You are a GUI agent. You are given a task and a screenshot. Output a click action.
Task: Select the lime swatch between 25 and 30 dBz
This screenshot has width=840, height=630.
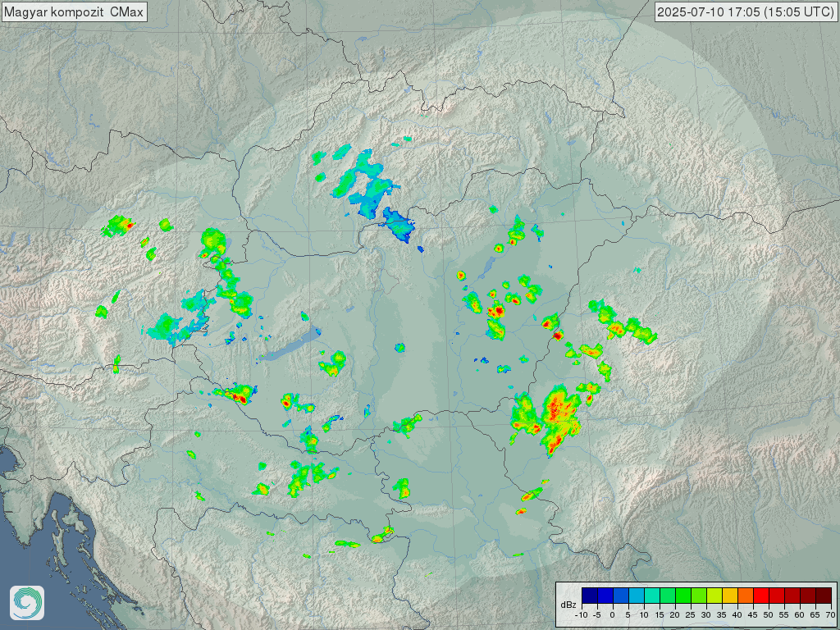pyautogui.click(x=699, y=596)
